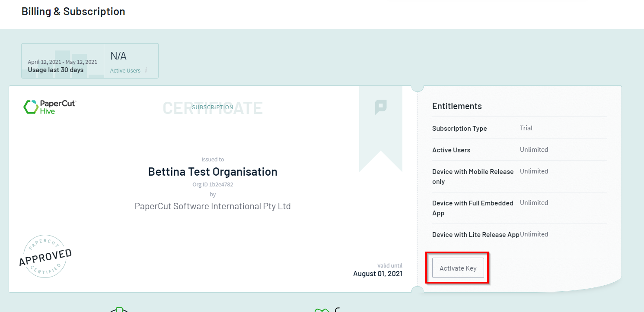Click the Bettina Test Organisation name
This screenshot has height=312, width=644.
coord(213,172)
